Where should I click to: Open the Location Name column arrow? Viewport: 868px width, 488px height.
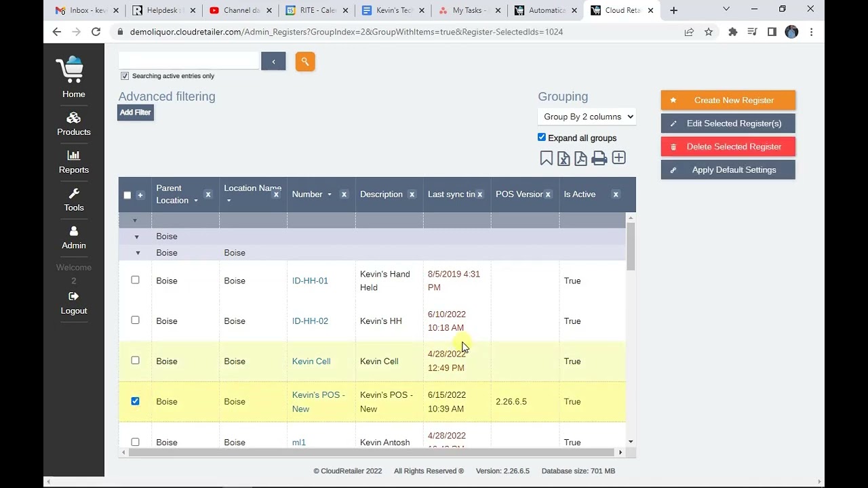coord(229,201)
